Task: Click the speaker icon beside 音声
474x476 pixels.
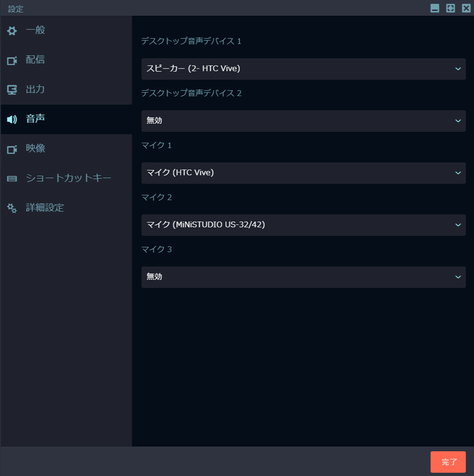Action: [x=12, y=119]
